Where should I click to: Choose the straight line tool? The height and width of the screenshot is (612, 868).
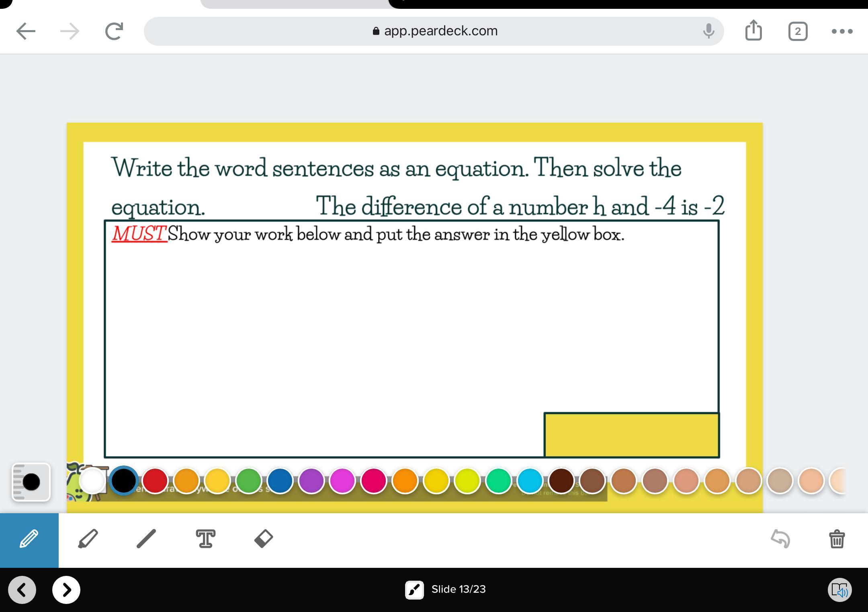coord(146,539)
